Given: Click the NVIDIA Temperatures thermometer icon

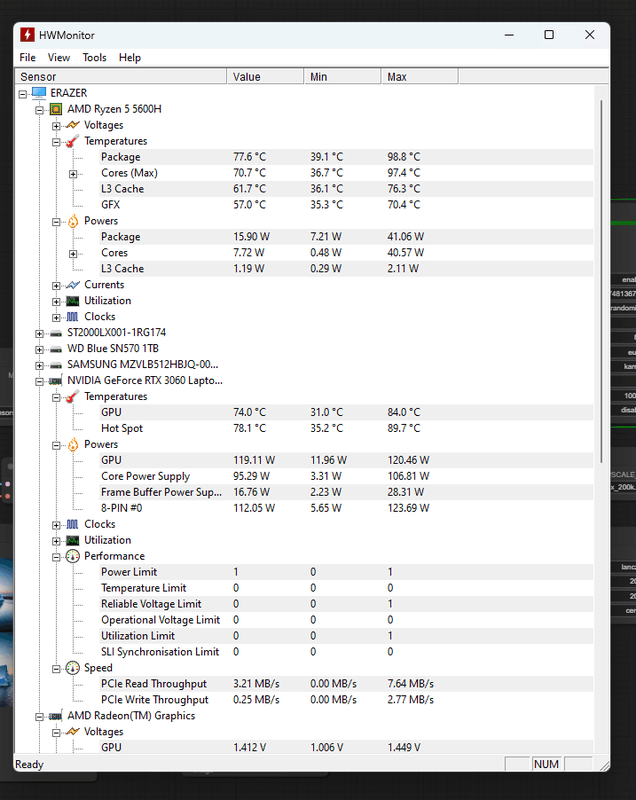Looking at the screenshot, I should point(73,396).
